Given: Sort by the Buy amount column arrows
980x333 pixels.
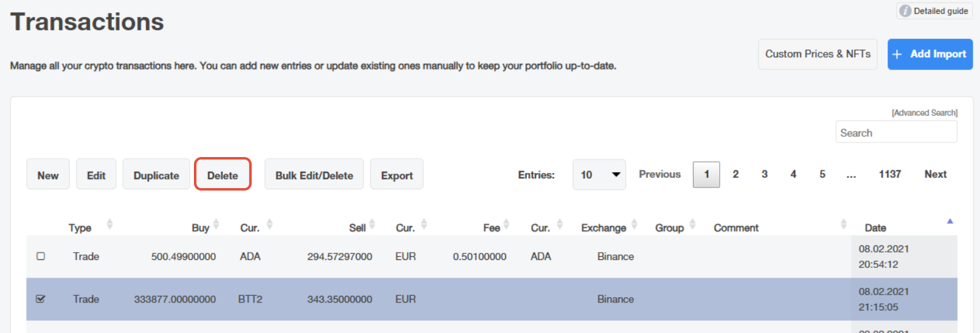Looking at the screenshot, I should tap(216, 224).
